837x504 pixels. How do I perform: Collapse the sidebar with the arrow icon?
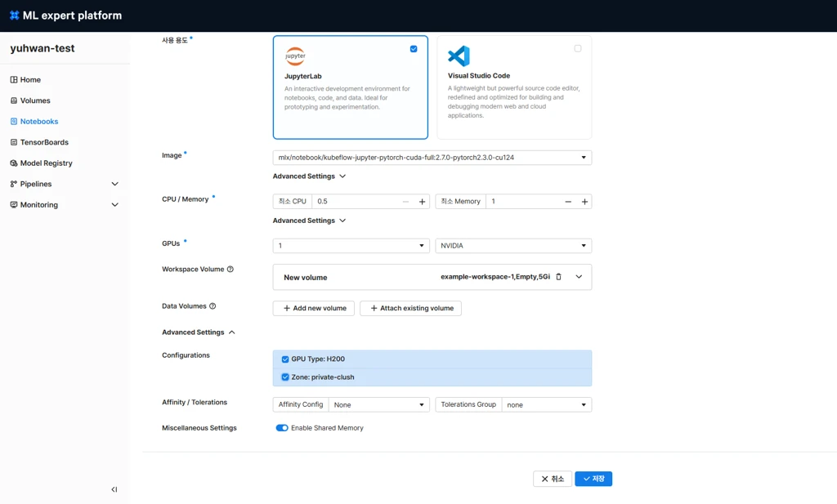tap(114, 489)
